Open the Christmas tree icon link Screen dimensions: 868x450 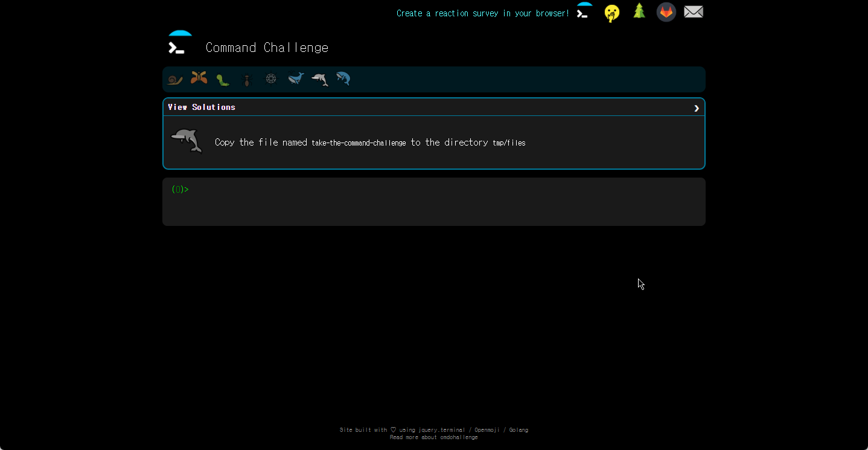point(639,11)
